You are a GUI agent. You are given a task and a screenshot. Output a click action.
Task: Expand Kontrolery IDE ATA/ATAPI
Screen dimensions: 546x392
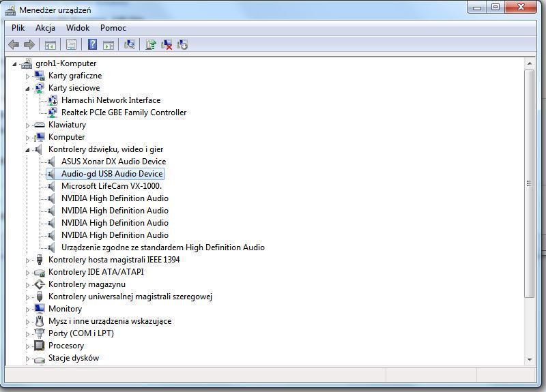tap(27, 273)
